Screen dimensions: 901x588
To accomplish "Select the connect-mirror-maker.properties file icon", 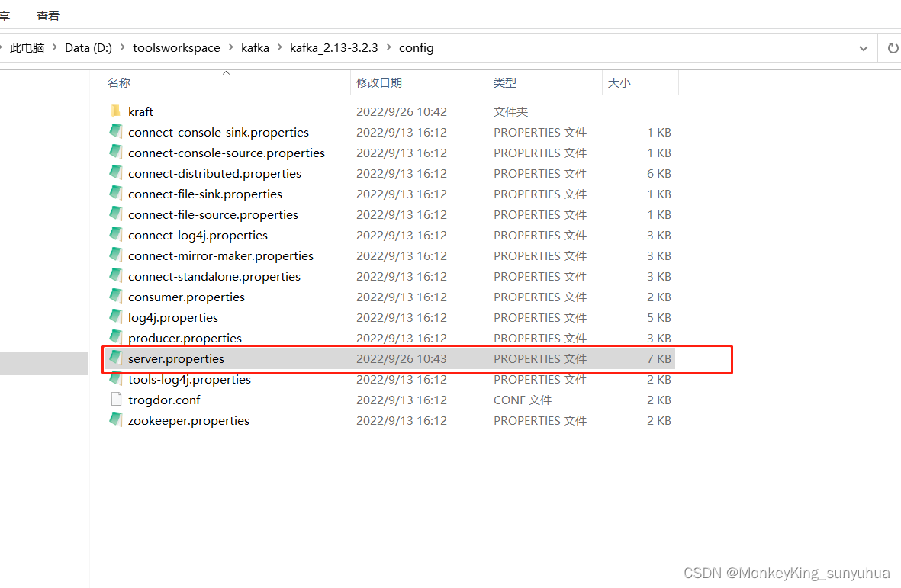I will [116, 255].
